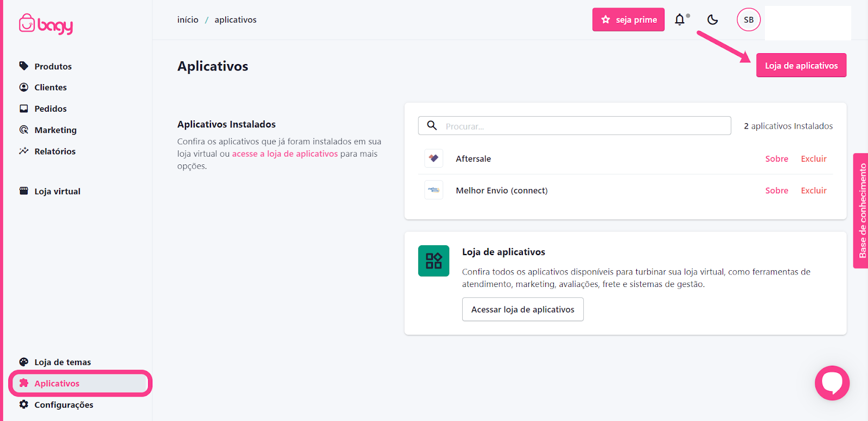The height and width of the screenshot is (421, 868).
Task: Click the seja prime button
Action: 628,20
